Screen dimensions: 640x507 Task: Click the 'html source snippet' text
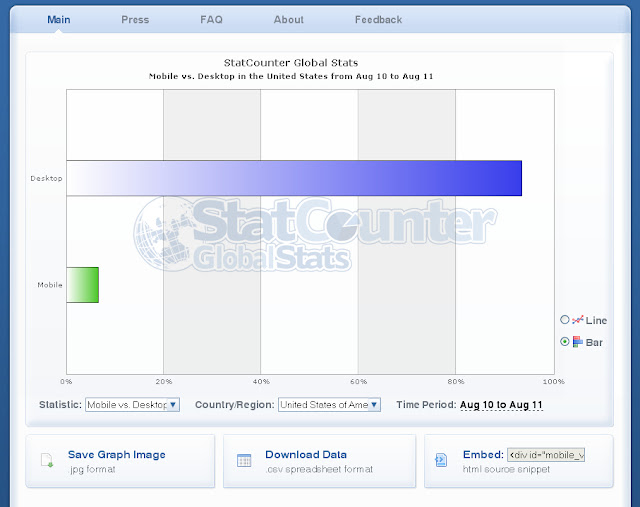pos(506,469)
